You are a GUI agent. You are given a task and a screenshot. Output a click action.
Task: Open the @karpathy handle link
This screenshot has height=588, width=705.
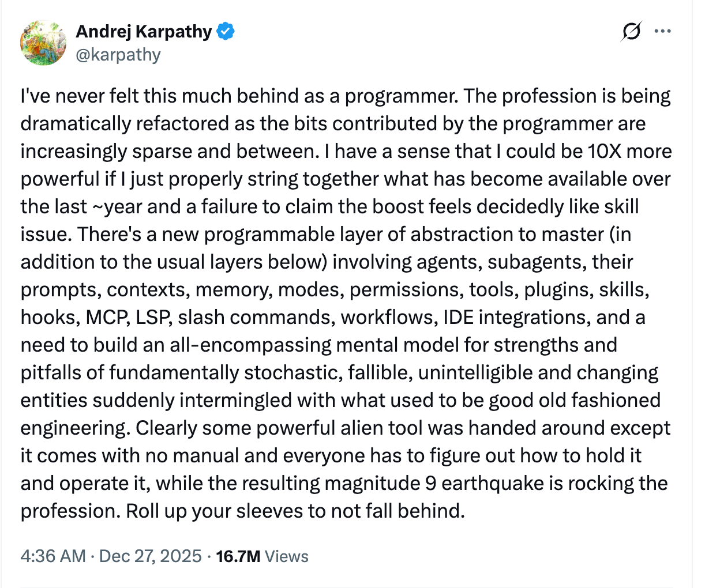tap(118, 55)
